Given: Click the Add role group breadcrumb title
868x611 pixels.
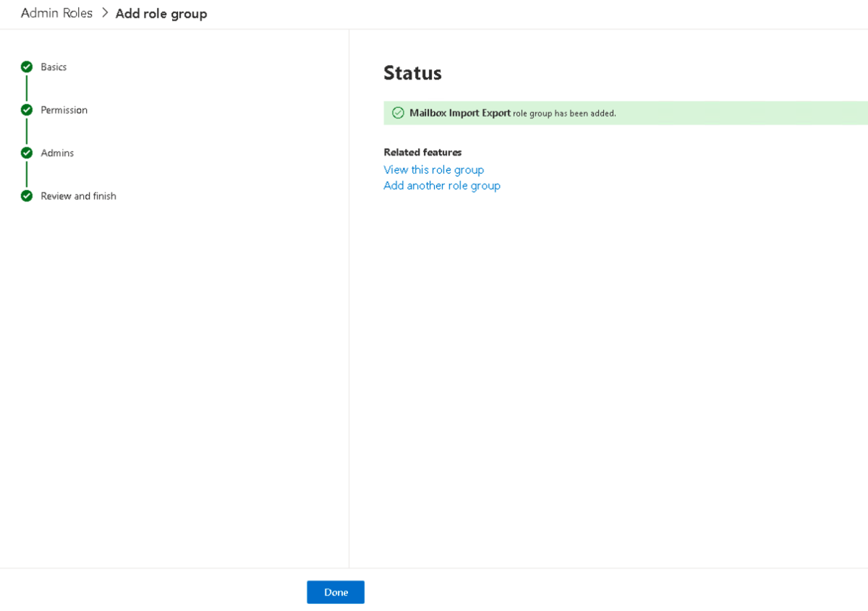Looking at the screenshot, I should (x=161, y=13).
